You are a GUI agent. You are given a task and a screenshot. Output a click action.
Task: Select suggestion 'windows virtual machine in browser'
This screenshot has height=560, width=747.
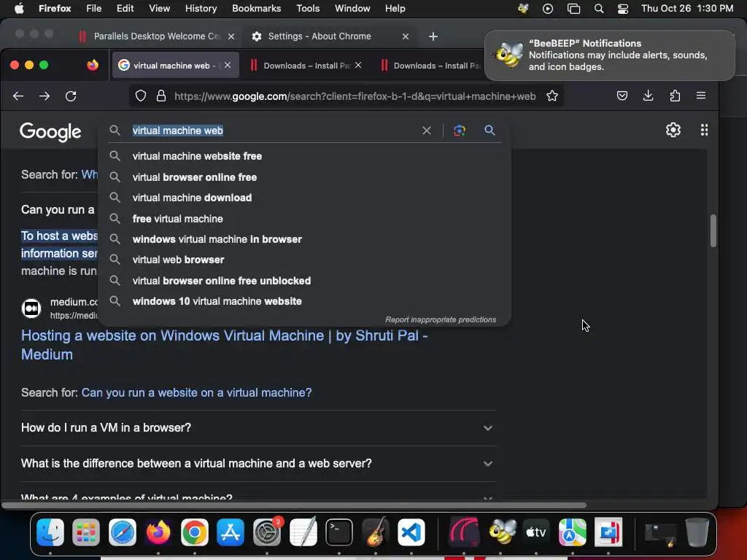pyautogui.click(x=304, y=239)
